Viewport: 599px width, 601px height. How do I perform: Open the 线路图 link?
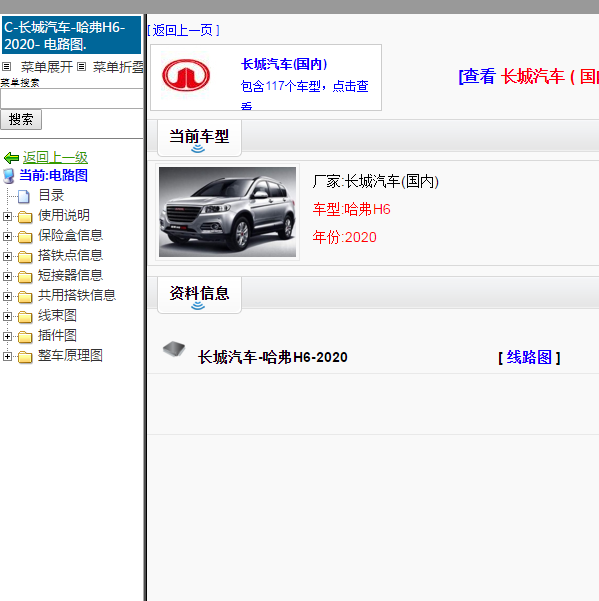[529, 357]
